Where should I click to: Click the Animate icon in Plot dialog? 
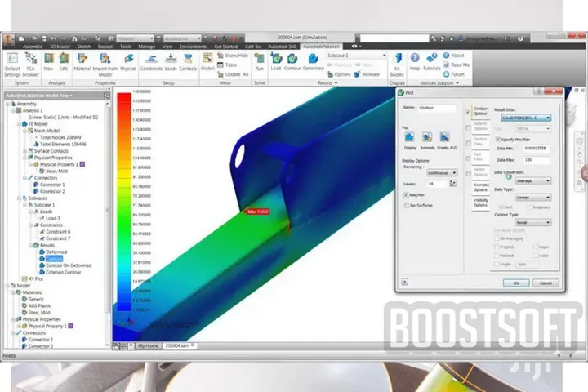(427, 141)
